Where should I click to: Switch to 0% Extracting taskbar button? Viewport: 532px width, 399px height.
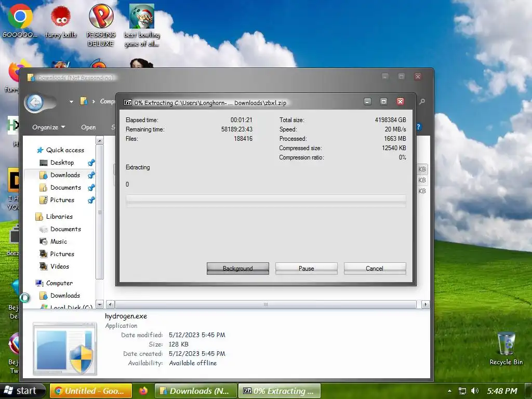(279, 391)
